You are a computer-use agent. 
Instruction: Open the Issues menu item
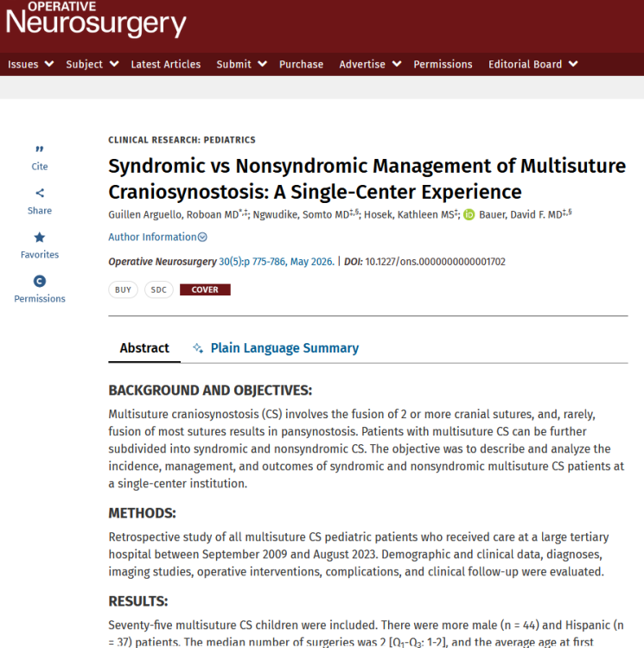[x=23, y=64]
